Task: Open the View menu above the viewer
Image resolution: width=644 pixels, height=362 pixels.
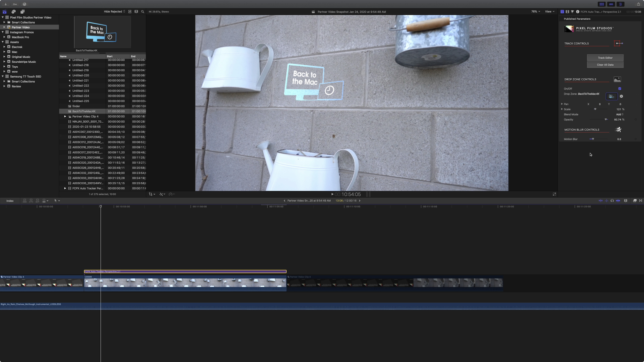Action: (x=549, y=11)
